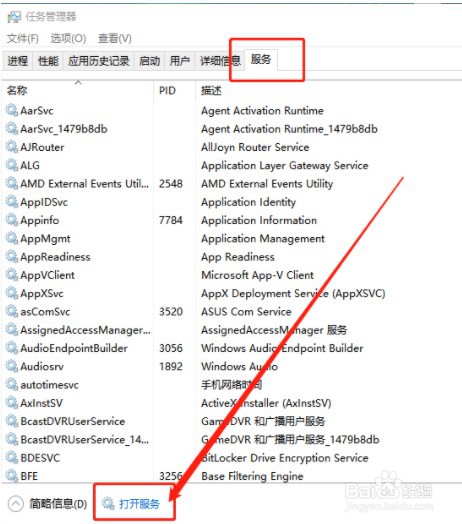
Task: Select the ALG service name
Action: coord(30,165)
